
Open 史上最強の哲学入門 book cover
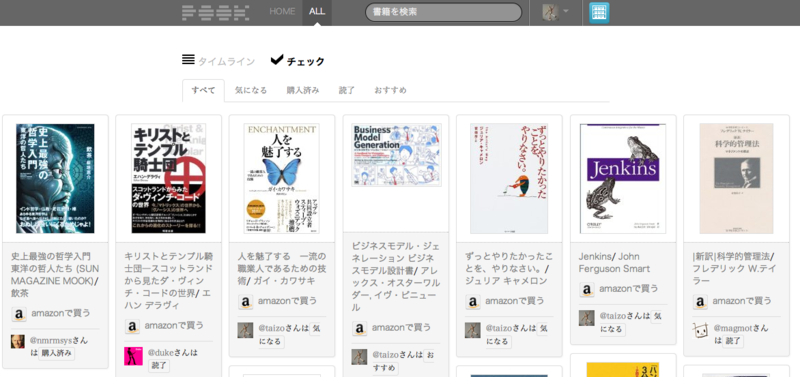(55, 178)
